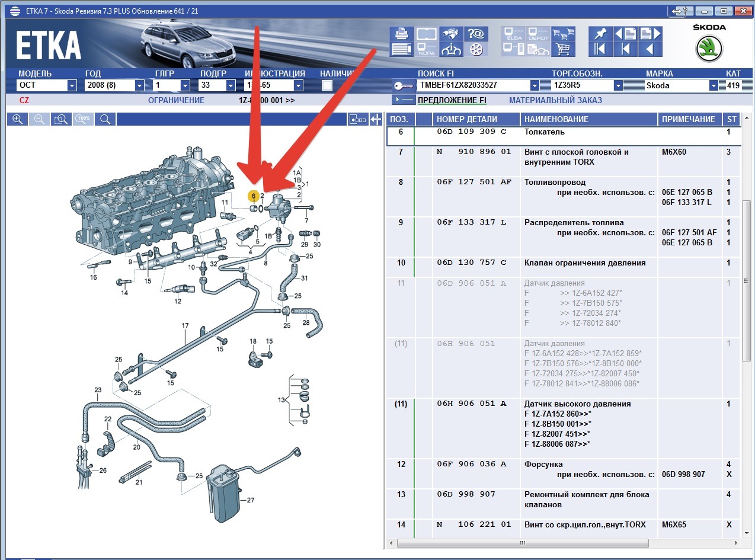Screen dimensions: 755x560
Task: Click highlighted position 6 in diagram
Action: [x=253, y=196]
